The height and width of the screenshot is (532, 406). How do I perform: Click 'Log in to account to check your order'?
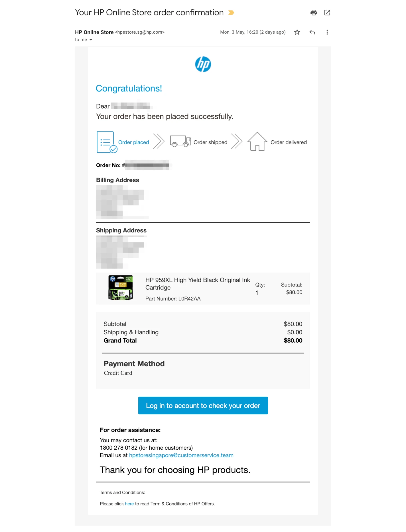pos(203,406)
